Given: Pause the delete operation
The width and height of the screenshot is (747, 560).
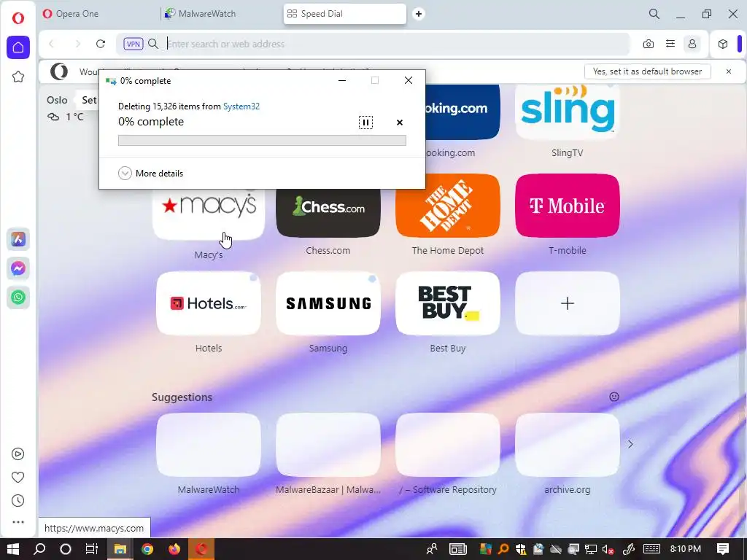Looking at the screenshot, I should pyautogui.click(x=365, y=122).
